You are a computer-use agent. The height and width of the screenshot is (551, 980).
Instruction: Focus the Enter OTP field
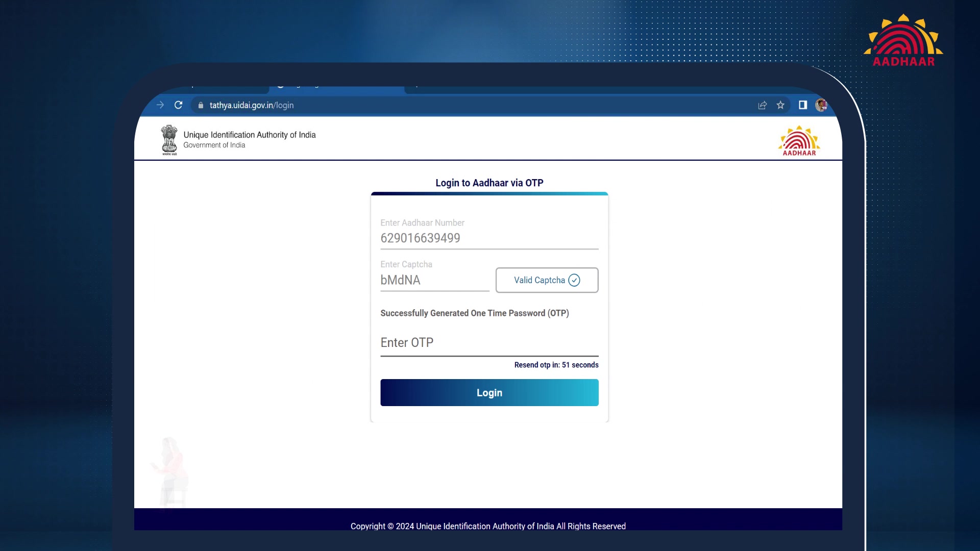point(489,343)
